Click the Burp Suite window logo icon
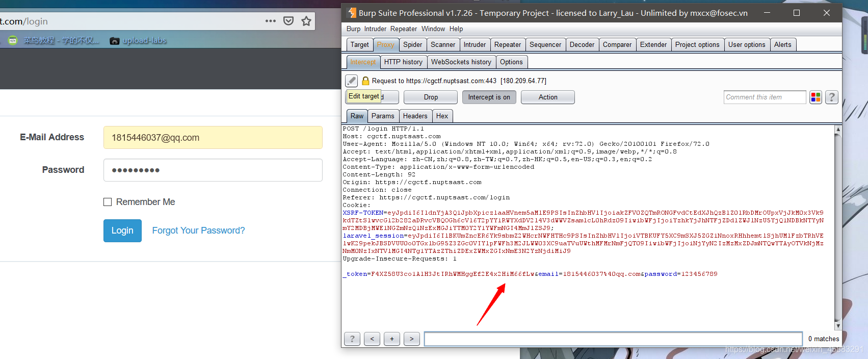 coord(352,13)
